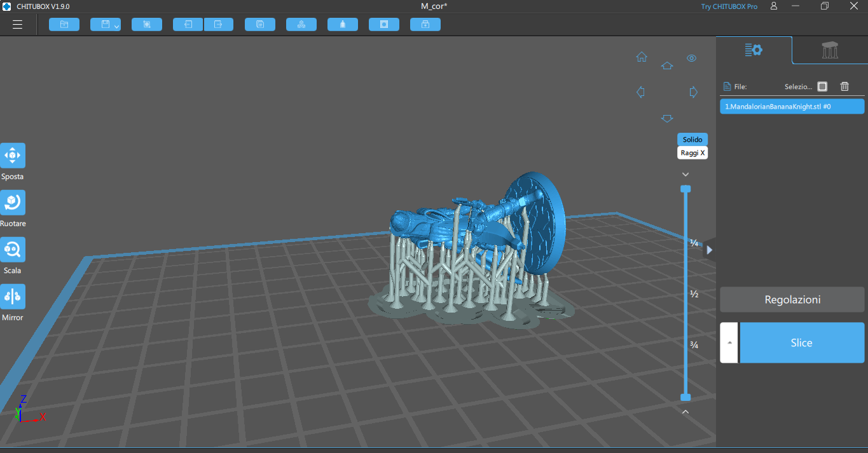
Task: Expand the save button dropdown arrow
Action: click(x=116, y=26)
